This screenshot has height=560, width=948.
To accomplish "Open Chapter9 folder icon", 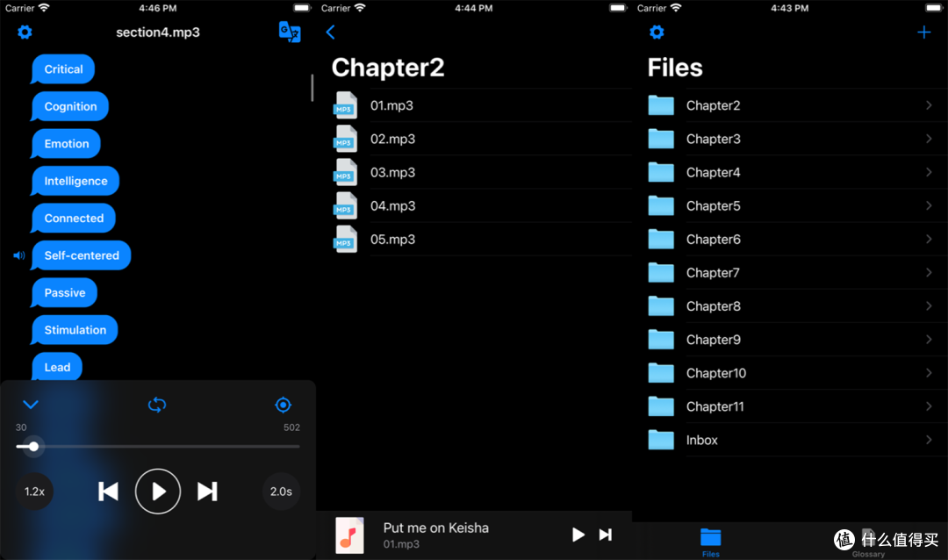I will pyautogui.click(x=661, y=340).
